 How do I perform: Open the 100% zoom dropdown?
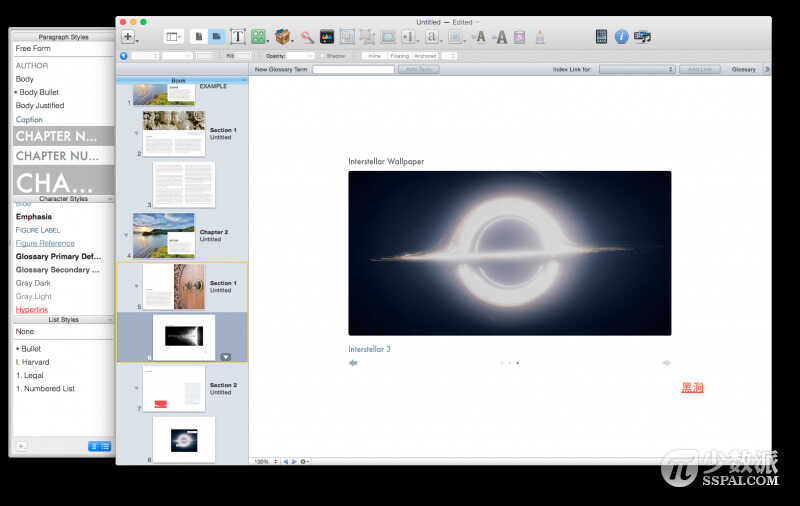pos(265,461)
